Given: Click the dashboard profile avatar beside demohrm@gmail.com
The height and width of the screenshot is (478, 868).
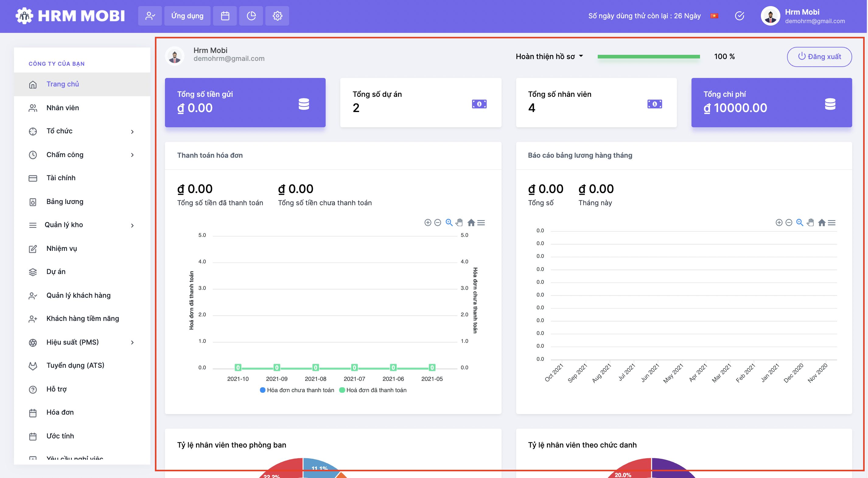Looking at the screenshot, I should click(x=175, y=56).
